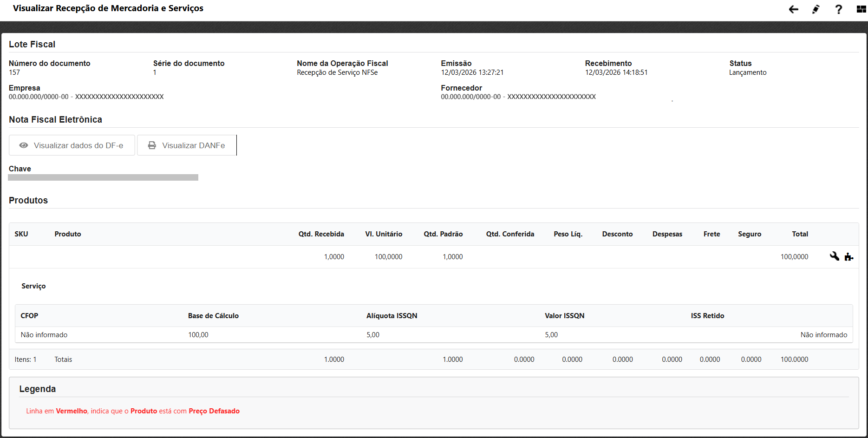Screen dimensions: 868x438
Task: Click the gray Chave key field
Action: coord(103,177)
